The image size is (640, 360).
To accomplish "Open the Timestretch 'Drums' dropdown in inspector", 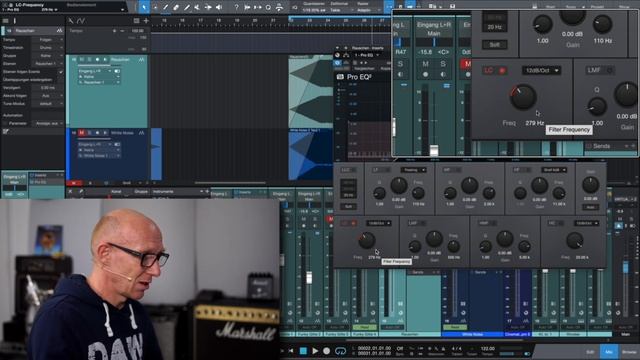I will 47,47.
